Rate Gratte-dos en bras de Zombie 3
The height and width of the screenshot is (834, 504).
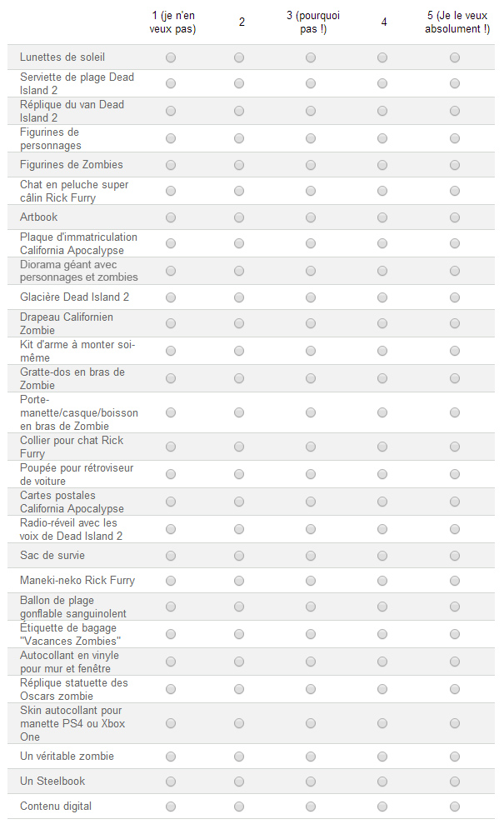pos(311,378)
